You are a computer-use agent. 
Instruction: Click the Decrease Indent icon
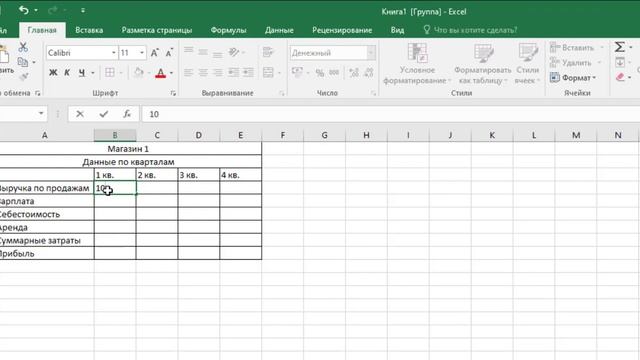(x=233, y=73)
